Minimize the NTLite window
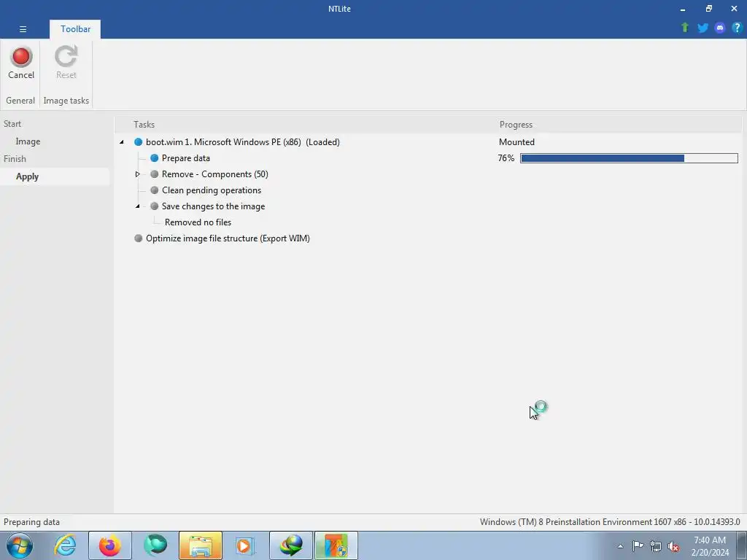The image size is (747, 560). pos(683,9)
